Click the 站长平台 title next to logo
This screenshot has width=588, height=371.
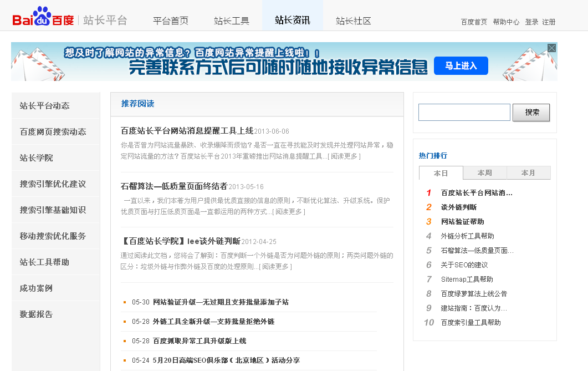[x=105, y=21]
